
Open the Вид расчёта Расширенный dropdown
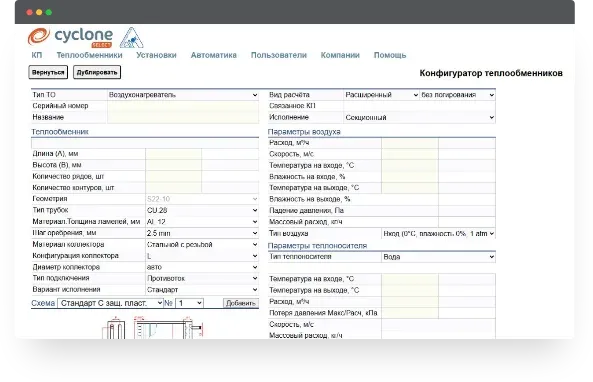tap(381, 95)
